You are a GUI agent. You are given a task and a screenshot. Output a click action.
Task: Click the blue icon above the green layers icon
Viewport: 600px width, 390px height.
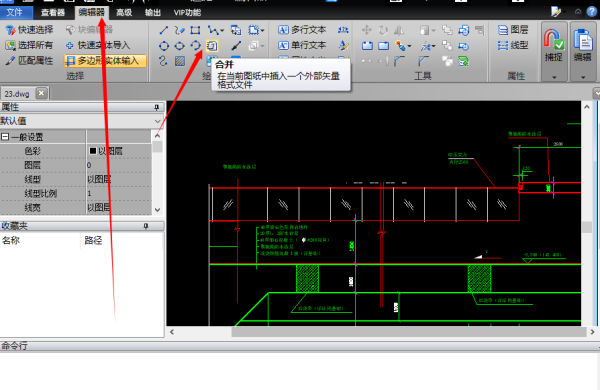click(463, 46)
